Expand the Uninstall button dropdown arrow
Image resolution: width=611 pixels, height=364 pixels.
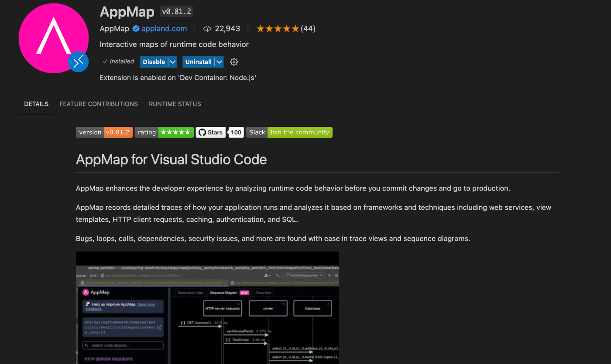(x=219, y=62)
